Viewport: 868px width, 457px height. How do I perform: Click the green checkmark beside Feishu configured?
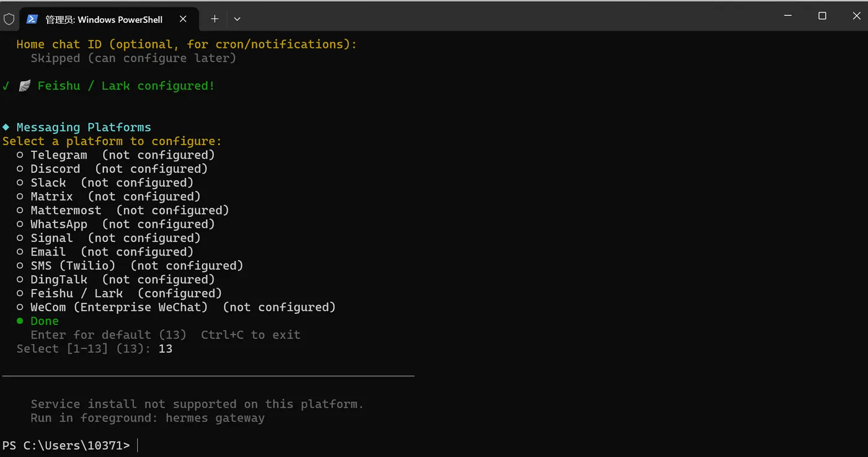[x=6, y=86]
